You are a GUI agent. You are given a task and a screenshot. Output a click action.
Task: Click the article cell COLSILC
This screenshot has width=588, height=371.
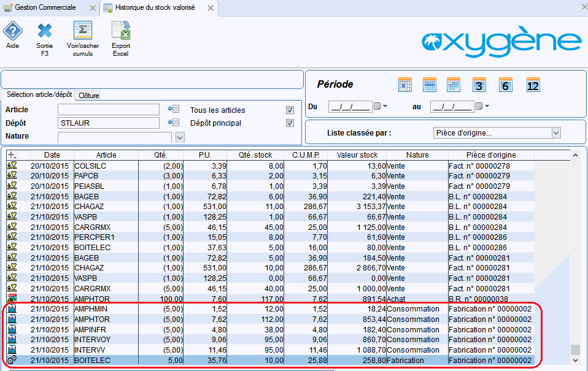tap(106, 166)
